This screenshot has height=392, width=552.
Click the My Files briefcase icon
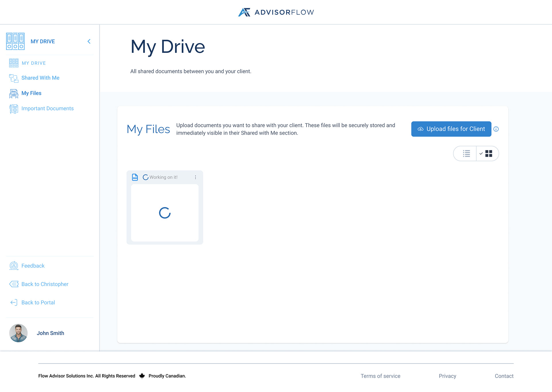13,93
